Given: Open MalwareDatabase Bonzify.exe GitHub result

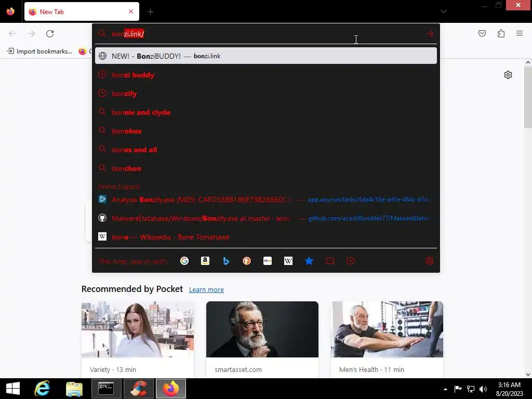Looking at the screenshot, I should pyautogui.click(x=266, y=218).
